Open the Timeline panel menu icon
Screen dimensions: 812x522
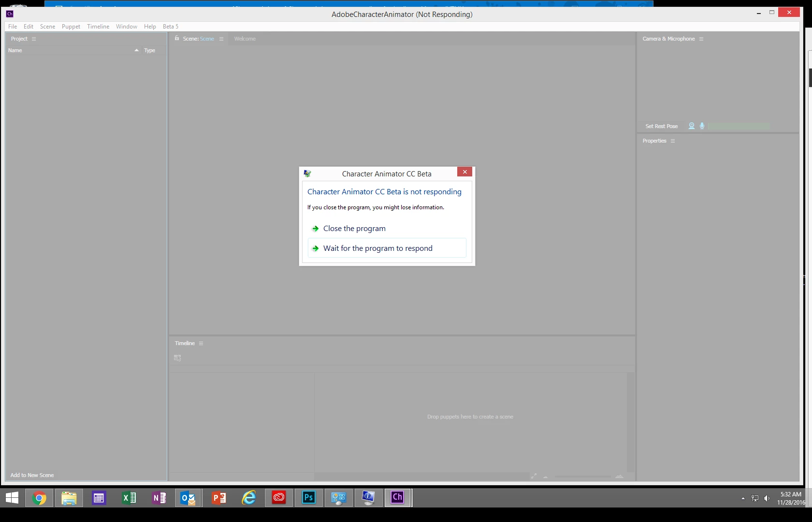pyautogui.click(x=201, y=343)
